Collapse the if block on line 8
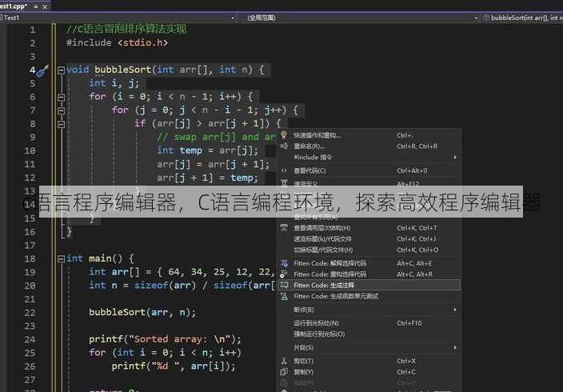This screenshot has width=563, height=392. pos(61,124)
